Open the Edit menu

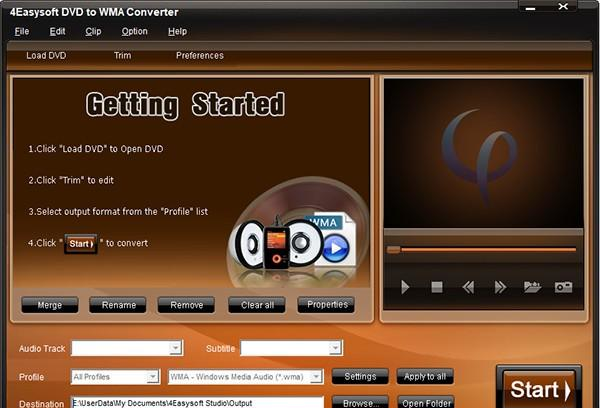coord(57,31)
